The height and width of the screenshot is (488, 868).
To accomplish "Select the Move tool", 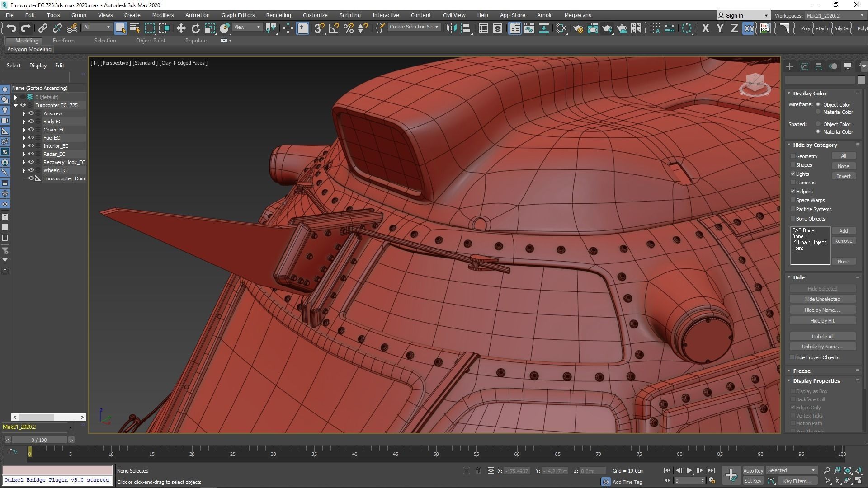I will click(181, 28).
